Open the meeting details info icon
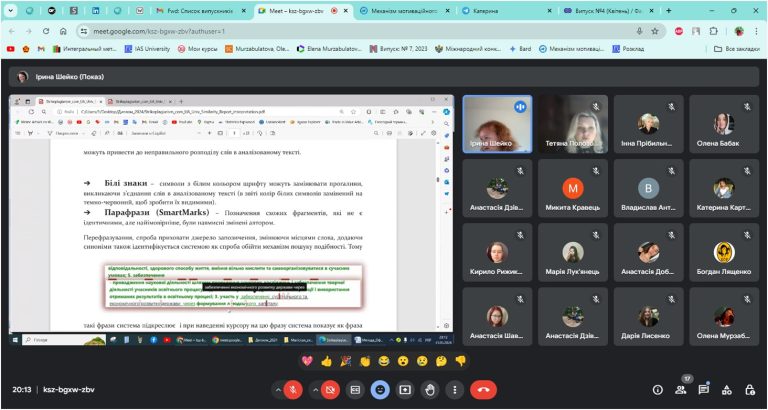 pos(658,390)
